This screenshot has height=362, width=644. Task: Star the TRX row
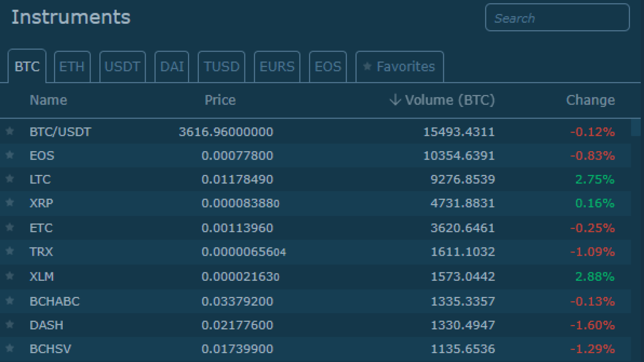10,251
